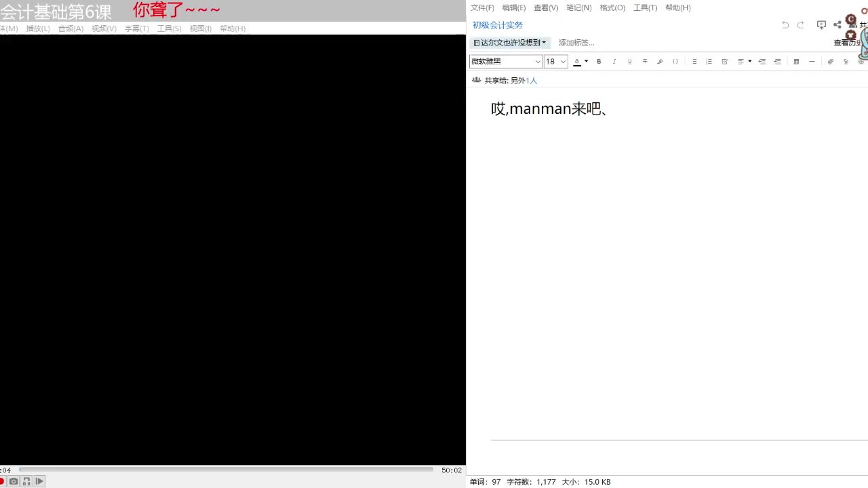Image resolution: width=868 pixels, height=488 pixels.
Task: Insert a numbered list
Action: pos(709,61)
